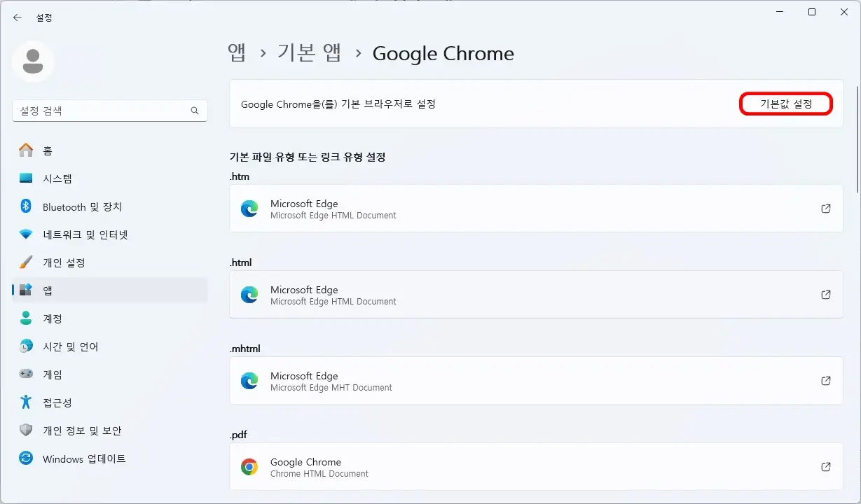This screenshot has height=504, width=861.
Task: Open 계정 settings
Action: 110,318
